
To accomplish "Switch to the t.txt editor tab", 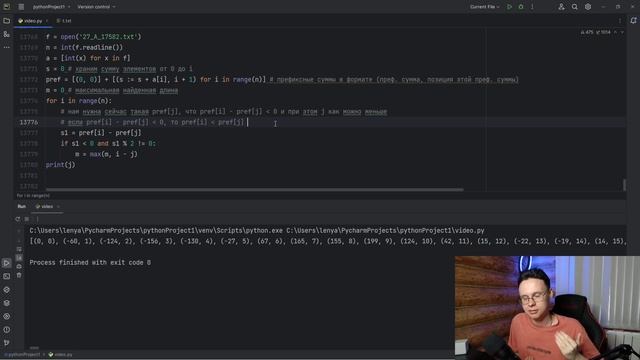I will click(64, 21).
